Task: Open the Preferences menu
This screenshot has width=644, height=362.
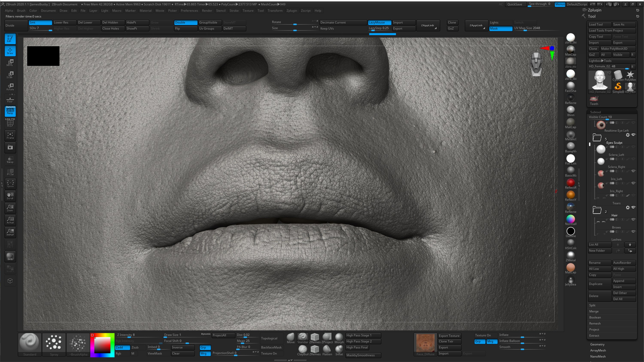Action: 189,11
